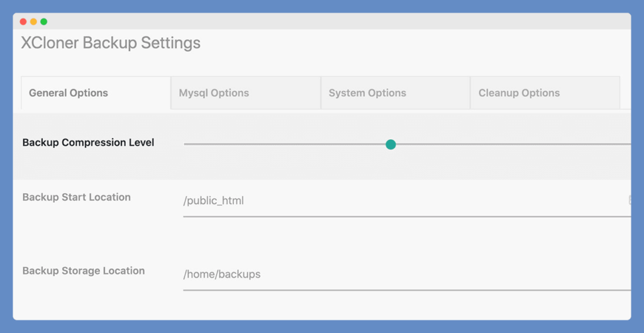Image resolution: width=644 pixels, height=333 pixels.
Task: Click the Backup Storage Location input field
Action: (407, 274)
